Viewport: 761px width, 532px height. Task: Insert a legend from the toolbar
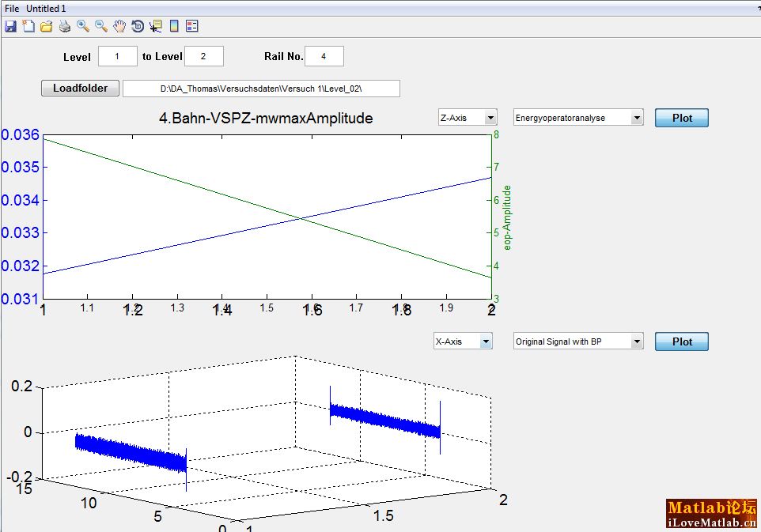tap(192, 26)
